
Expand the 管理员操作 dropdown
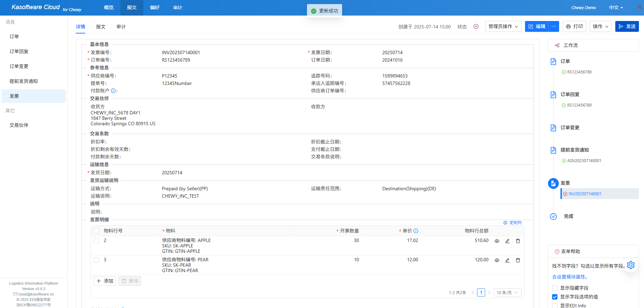pos(503,26)
